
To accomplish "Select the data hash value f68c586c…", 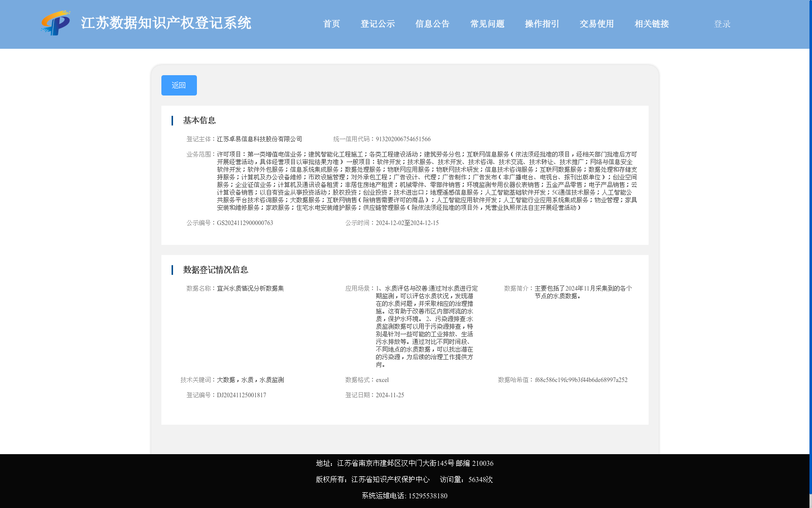I will (x=581, y=380).
